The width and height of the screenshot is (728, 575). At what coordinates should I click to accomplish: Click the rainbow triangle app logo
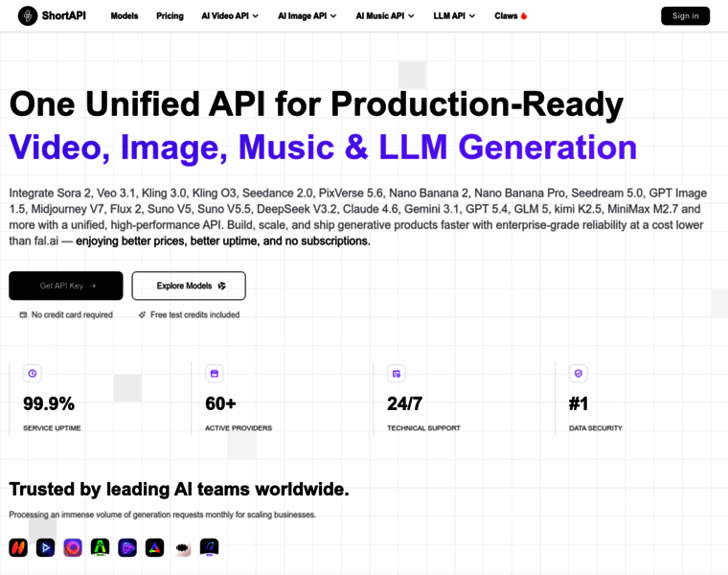[154, 547]
